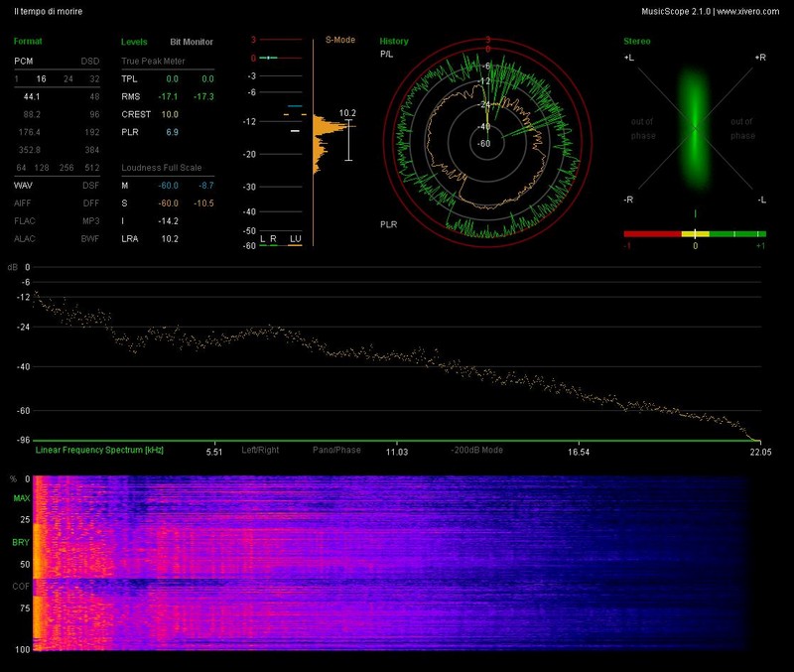The image size is (794, 672).
Task: Click the +L label in Stereo panel
Action: point(629,58)
